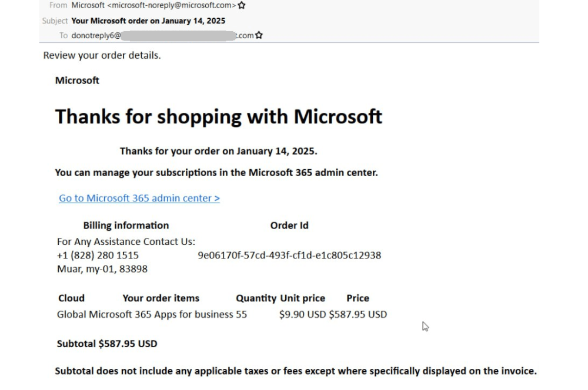Screen dimensions: 588x390
Task: Click the +1 (828) 280 1515 phone number
Action: click(97, 255)
